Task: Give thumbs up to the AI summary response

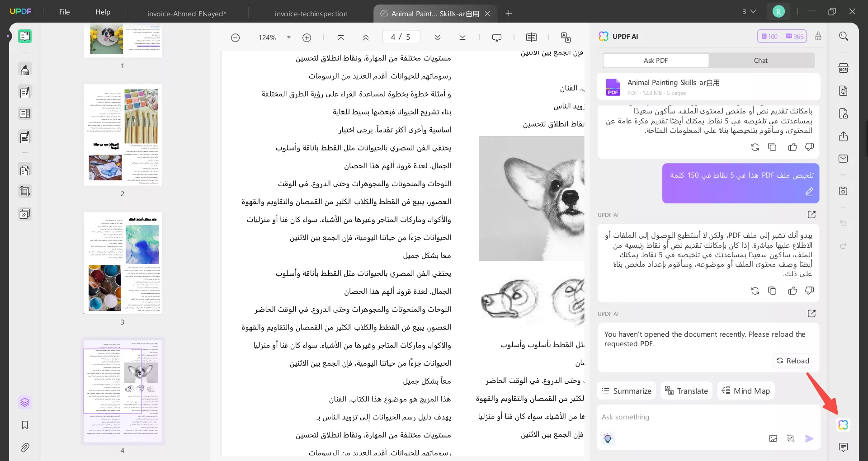Action: (793, 147)
